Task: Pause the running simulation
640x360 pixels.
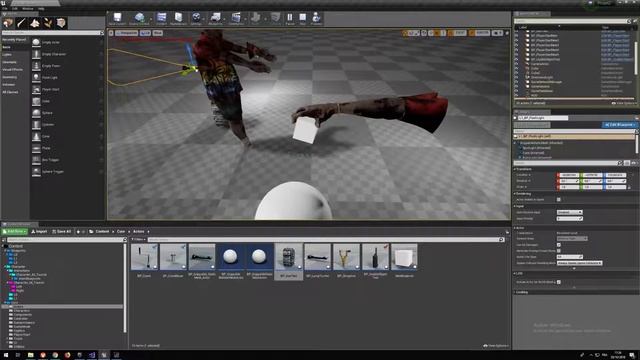Action: (x=290, y=18)
